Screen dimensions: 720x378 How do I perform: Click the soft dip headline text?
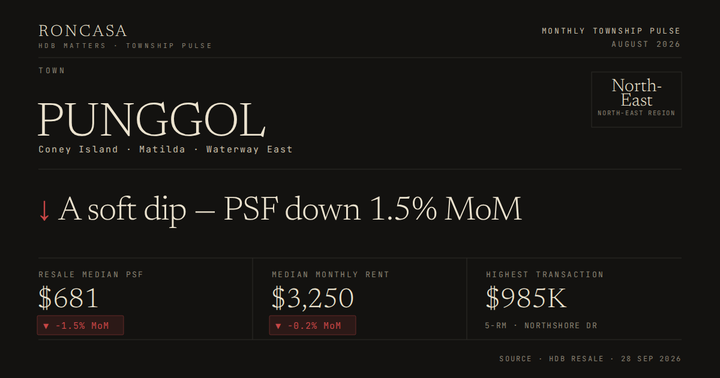pyautogui.click(x=290, y=209)
